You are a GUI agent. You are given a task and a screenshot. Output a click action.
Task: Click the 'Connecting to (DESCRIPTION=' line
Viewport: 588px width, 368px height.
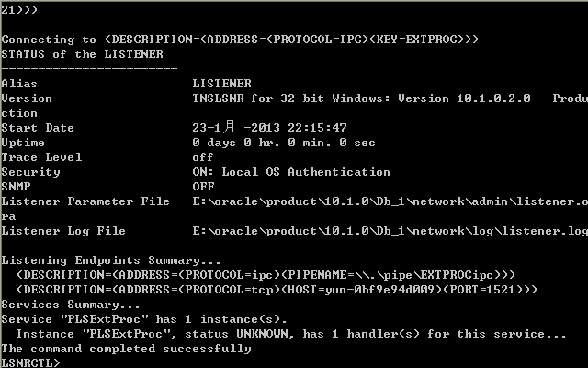click(x=240, y=40)
